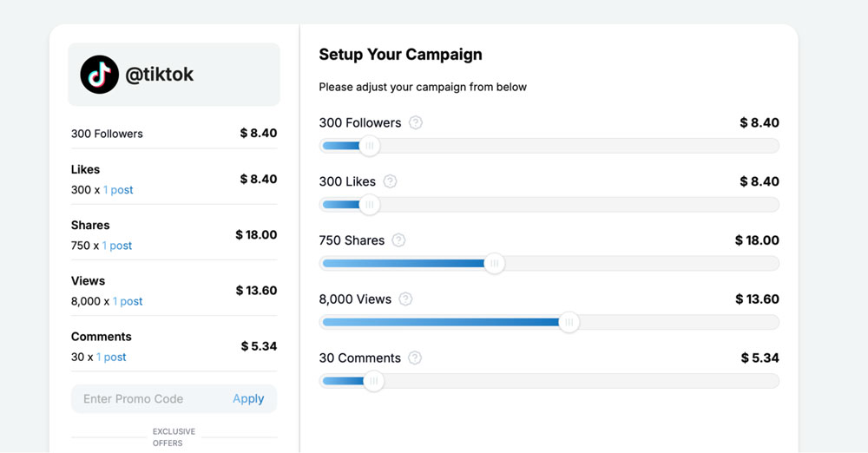Click help icon beside 8,000 Views
Screen dimensions: 868x453
(x=405, y=299)
